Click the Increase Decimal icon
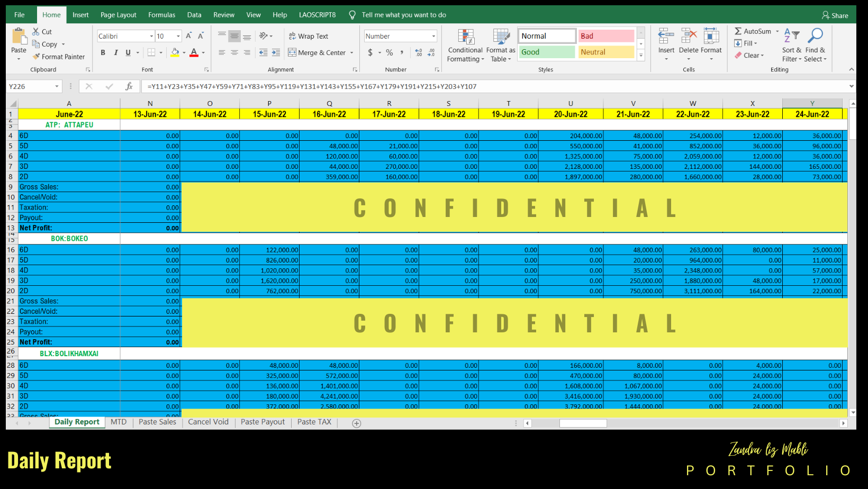The height and width of the screenshot is (489, 868). (x=419, y=52)
